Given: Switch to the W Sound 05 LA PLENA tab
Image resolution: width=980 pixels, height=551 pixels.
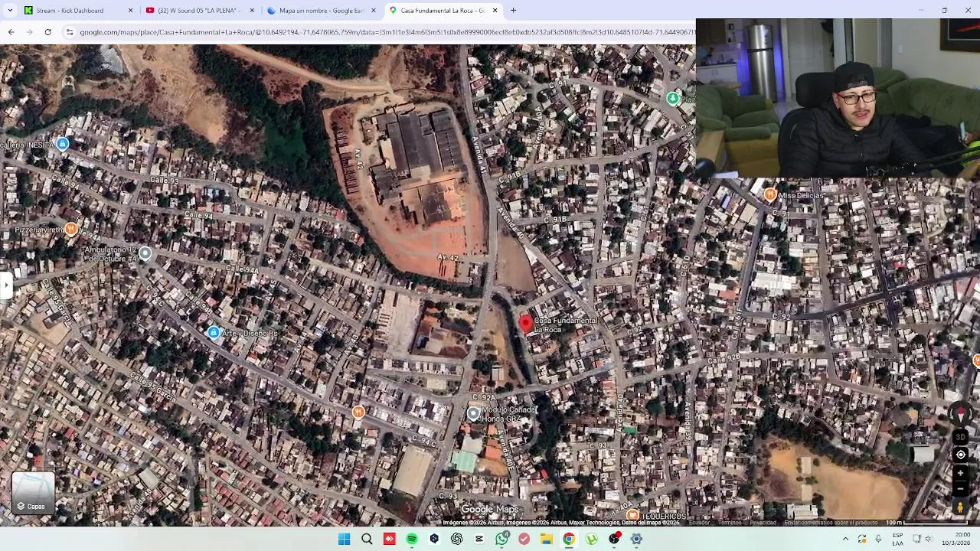Looking at the screenshot, I should tap(199, 11).
